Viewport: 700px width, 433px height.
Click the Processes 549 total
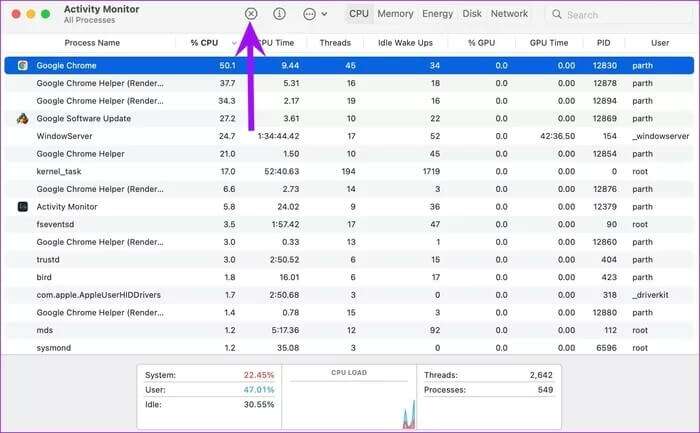click(488, 390)
